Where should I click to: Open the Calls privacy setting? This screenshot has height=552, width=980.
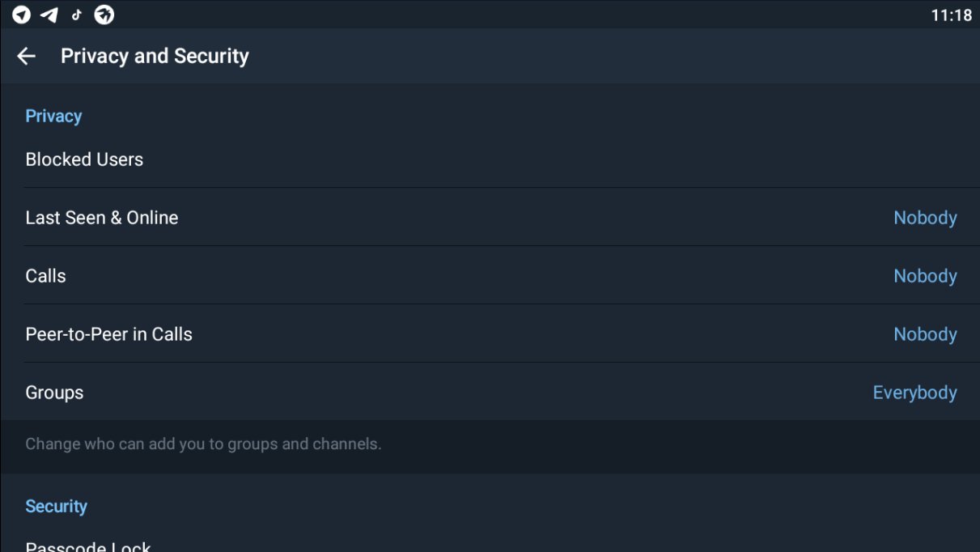click(x=490, y=276)
